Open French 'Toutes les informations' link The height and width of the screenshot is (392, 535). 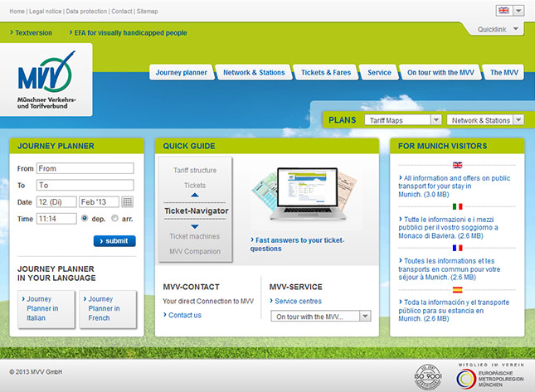(x=449, y=269)
